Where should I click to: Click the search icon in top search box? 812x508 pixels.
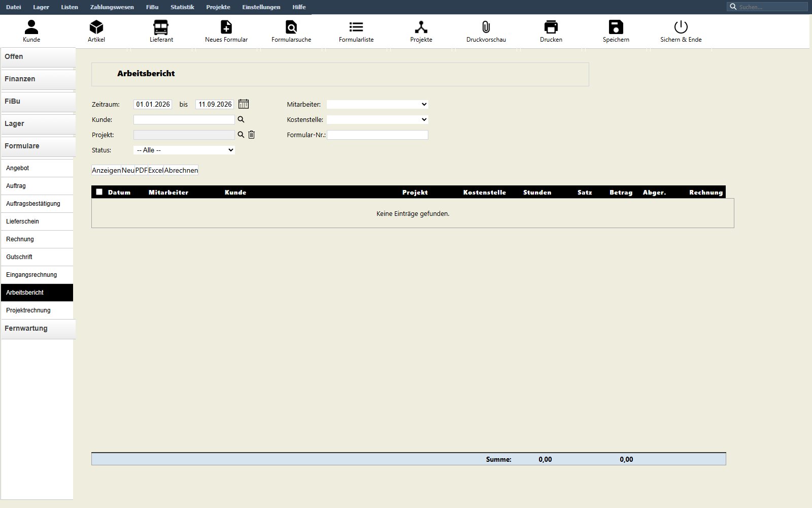tap(733, 7)
